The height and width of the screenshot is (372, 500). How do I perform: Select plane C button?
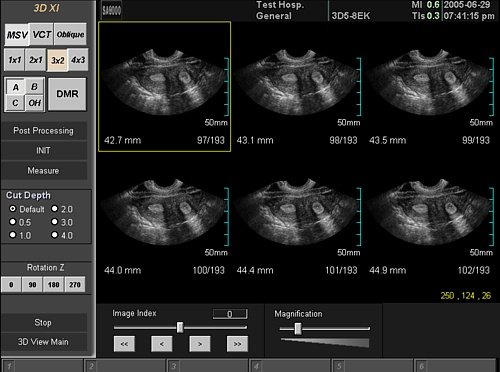15,103
